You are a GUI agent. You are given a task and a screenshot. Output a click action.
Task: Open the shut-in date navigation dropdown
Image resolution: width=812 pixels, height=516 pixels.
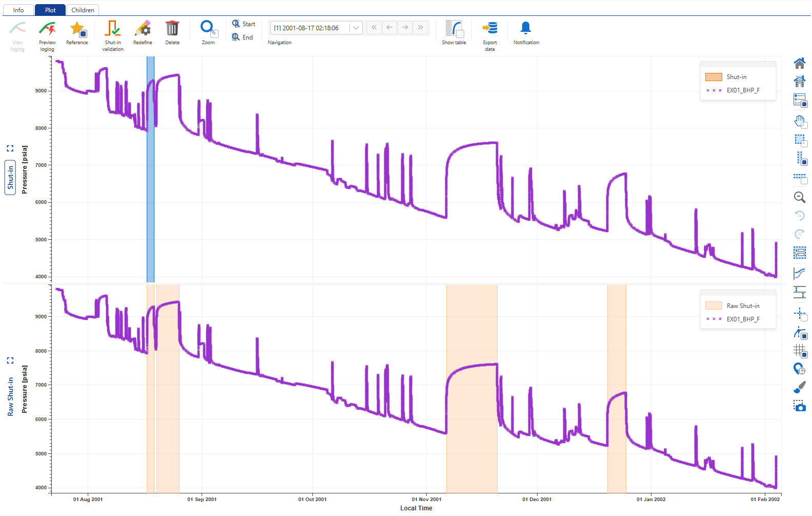coord(356,28)
